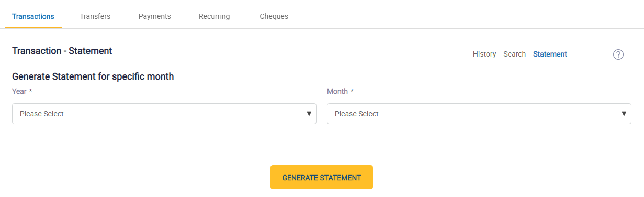644x197 pixels.
Task: Expand the Month dropdown arrow
Action: (x=624, y=114)
